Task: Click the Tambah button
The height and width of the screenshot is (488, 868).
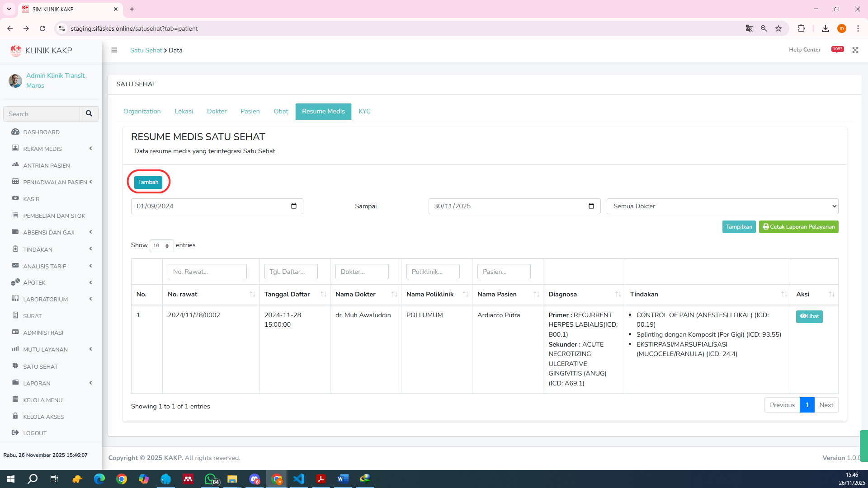Action: (148, 182)
